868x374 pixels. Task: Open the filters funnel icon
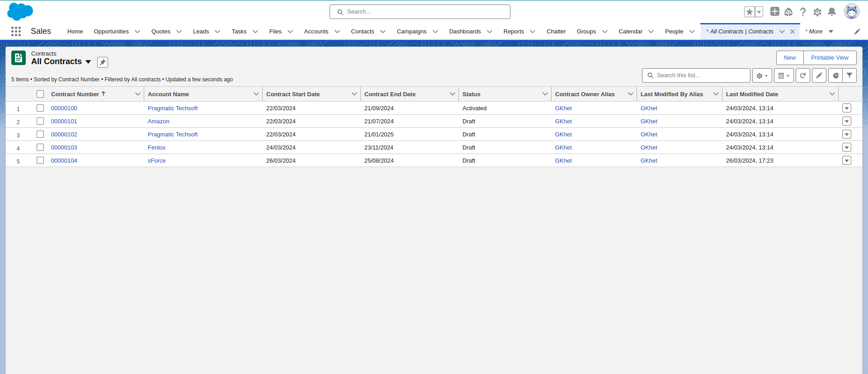[x=849, y=75]
